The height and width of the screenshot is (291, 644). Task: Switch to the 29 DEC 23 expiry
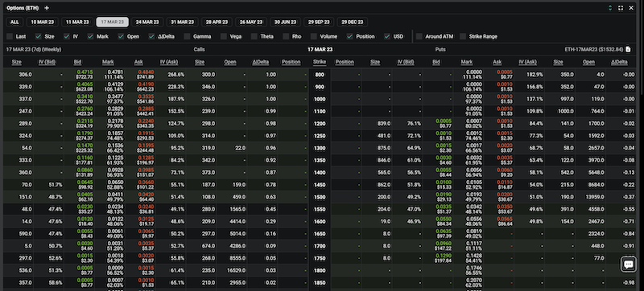click(353, 23)
